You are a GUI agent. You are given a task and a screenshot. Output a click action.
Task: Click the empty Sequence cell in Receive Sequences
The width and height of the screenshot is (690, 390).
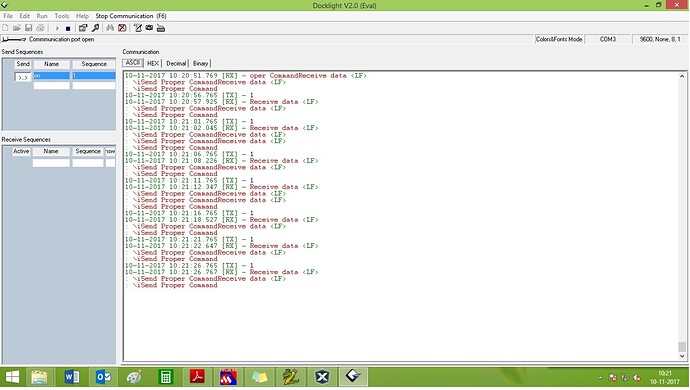[88, 163]
